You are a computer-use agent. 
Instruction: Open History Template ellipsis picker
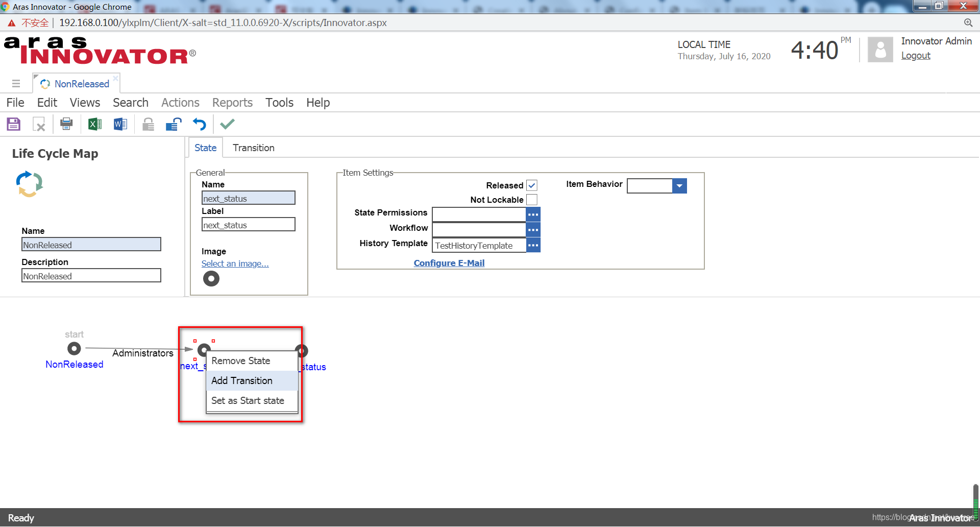click(x=533, y=245)
